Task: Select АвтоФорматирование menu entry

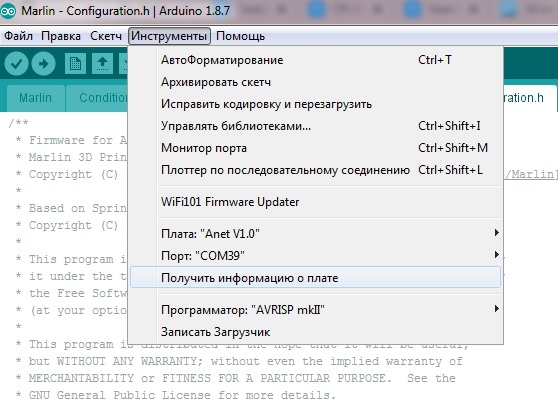Action: tap(315, 60)
